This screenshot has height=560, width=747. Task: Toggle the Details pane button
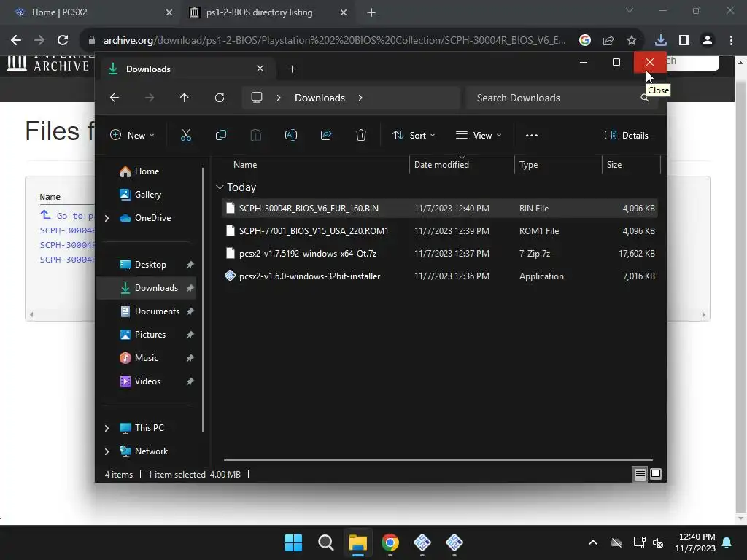pos(626,135)
